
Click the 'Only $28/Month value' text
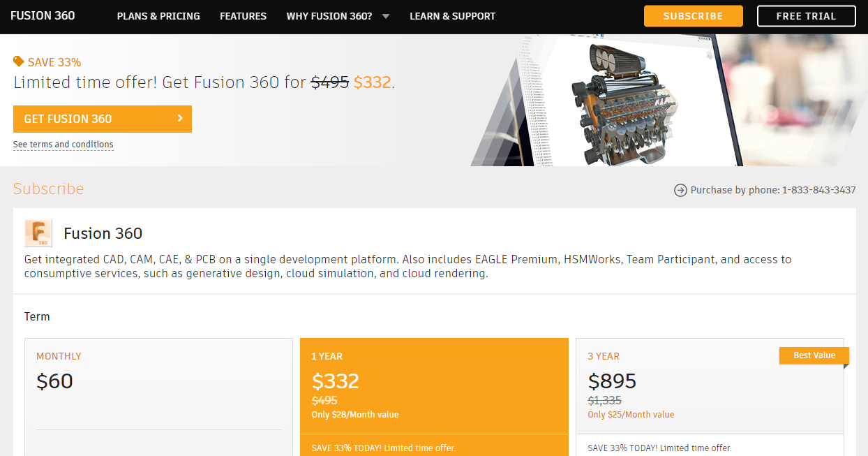(355, 415)
